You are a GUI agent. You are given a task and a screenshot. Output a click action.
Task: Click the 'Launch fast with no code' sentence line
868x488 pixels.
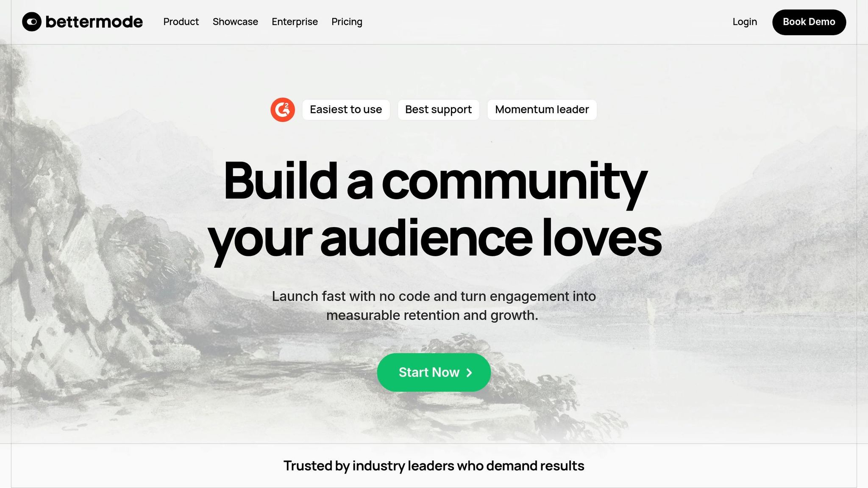click(x=434, y=296)
